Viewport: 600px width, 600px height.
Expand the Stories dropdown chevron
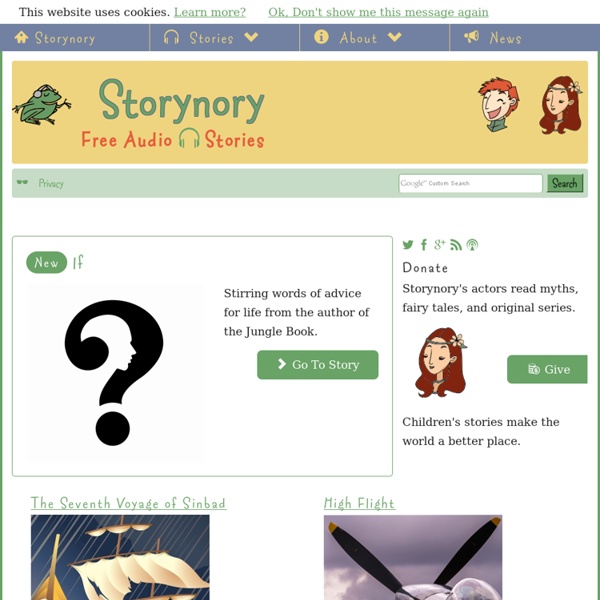tap(251, 37)
